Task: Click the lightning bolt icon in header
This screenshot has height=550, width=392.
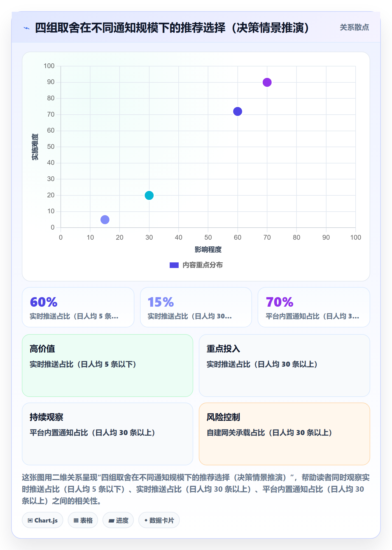Action: [x=27, y=28]
